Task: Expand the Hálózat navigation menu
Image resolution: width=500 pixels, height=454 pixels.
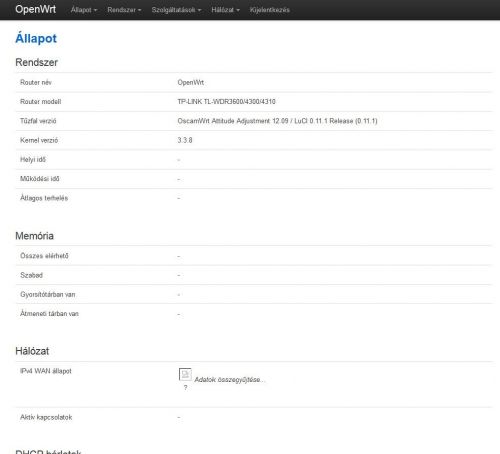Action: (x=225, y=10)
